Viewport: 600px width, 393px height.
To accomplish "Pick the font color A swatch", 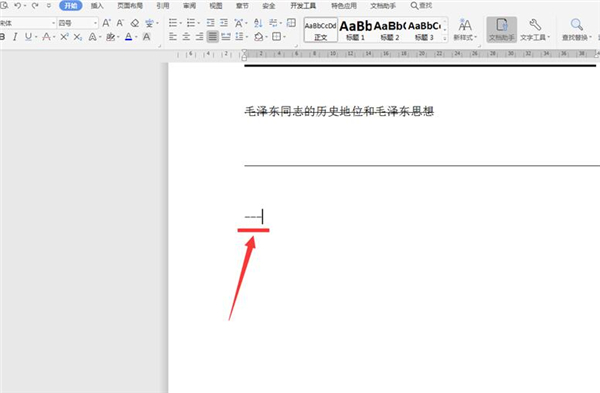I will click(129, 37).
